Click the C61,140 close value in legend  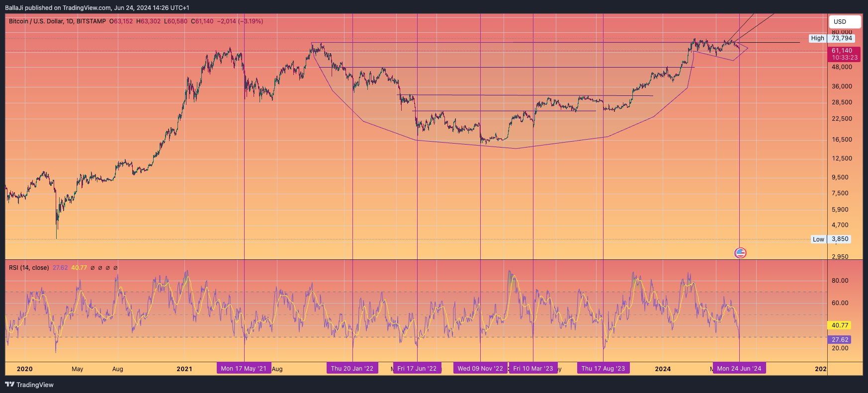(202, 21)
